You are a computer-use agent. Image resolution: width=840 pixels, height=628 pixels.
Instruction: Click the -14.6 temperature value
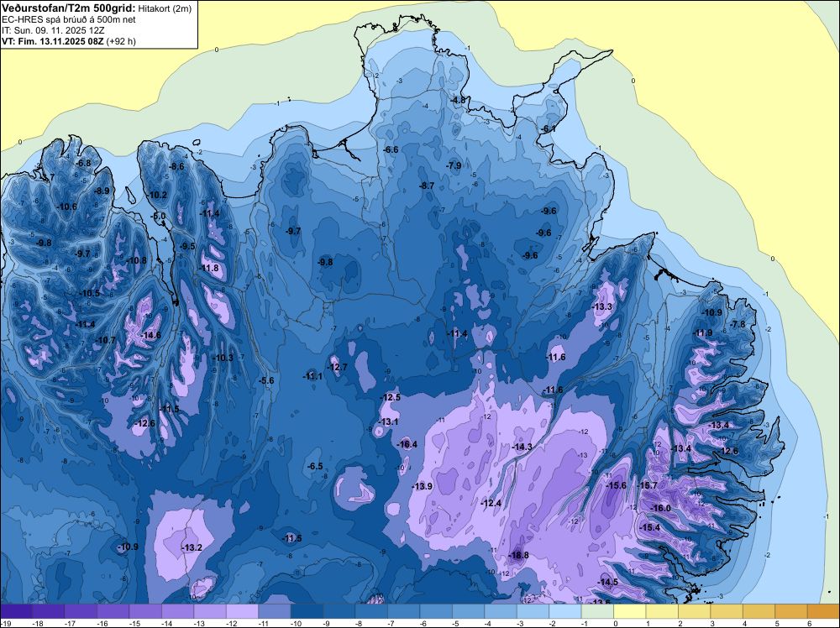[150, 335]
